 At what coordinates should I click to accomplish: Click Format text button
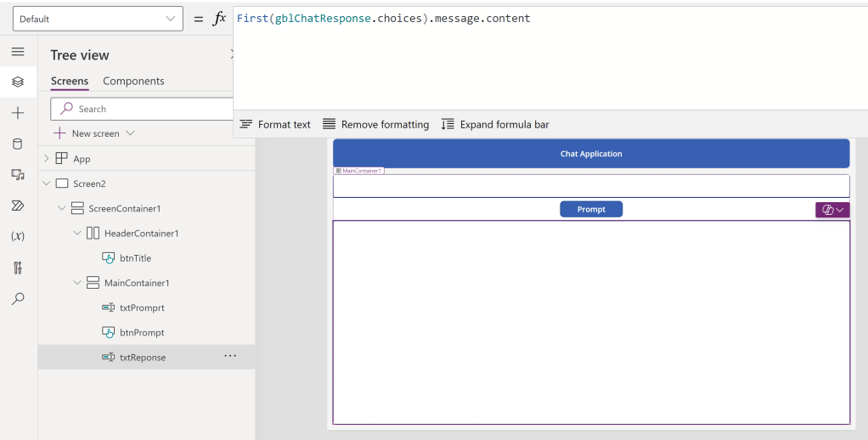pos(275,125)
